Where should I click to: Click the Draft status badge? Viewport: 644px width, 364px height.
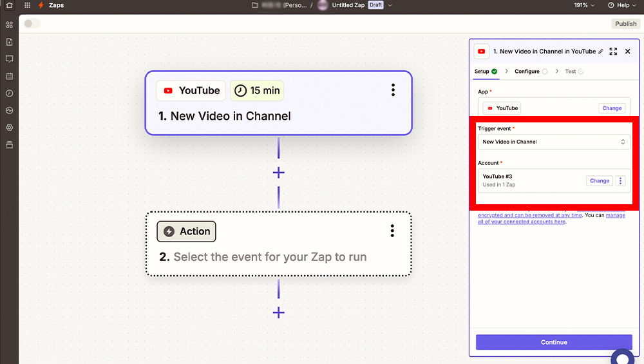pos(375,5)
